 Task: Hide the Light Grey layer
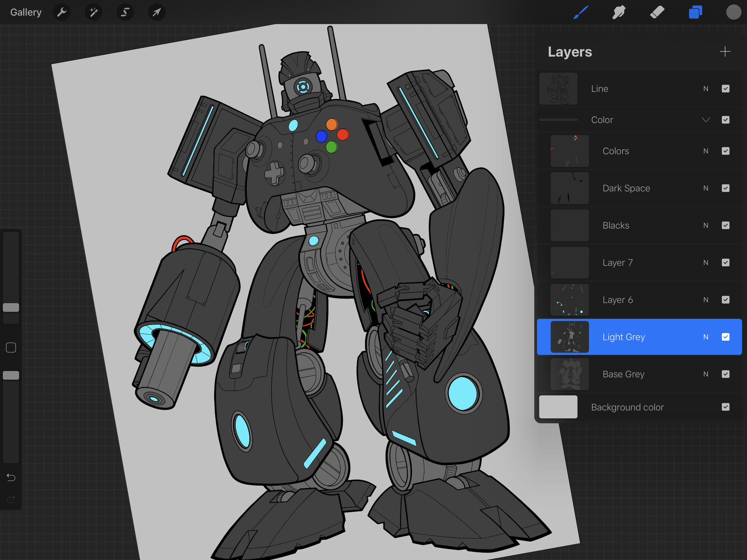[x=726, y=337]
